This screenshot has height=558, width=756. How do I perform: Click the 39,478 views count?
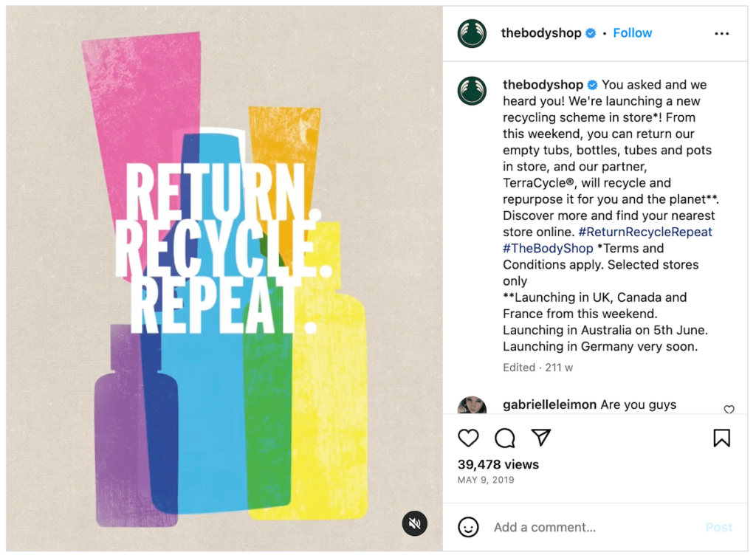coord(498,464)
